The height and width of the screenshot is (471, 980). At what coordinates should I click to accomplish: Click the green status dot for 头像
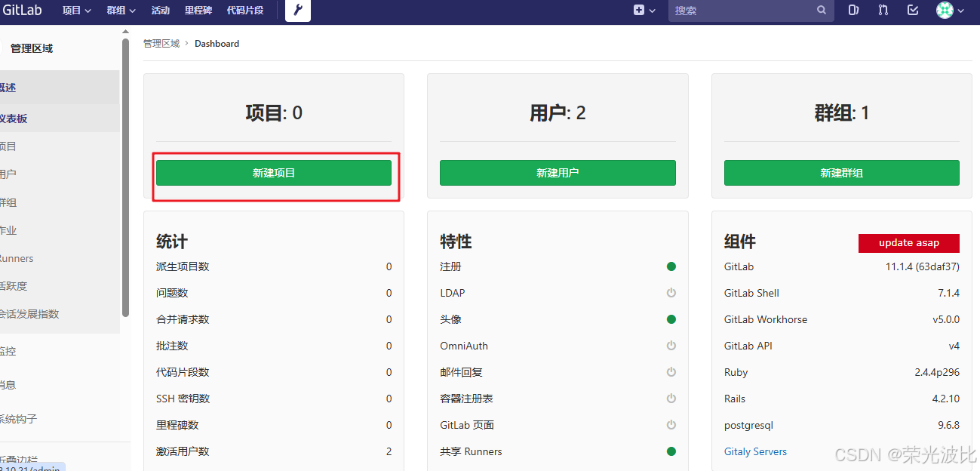[x=671, y=319]
